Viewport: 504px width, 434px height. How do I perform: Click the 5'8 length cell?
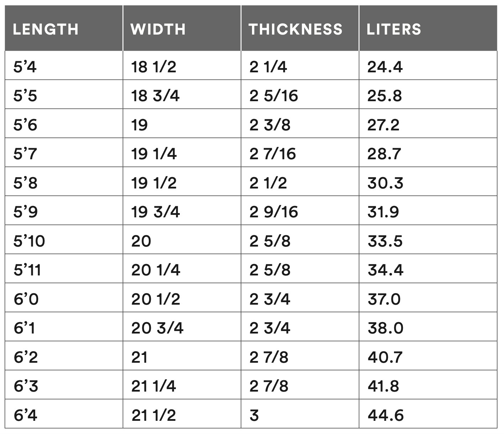point(25,183)
